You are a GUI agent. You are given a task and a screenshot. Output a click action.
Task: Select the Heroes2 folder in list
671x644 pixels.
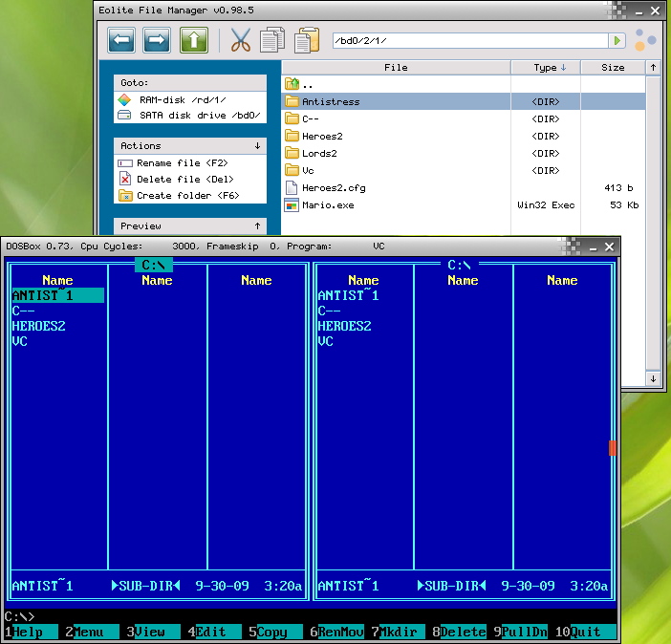tap(320, 137)
